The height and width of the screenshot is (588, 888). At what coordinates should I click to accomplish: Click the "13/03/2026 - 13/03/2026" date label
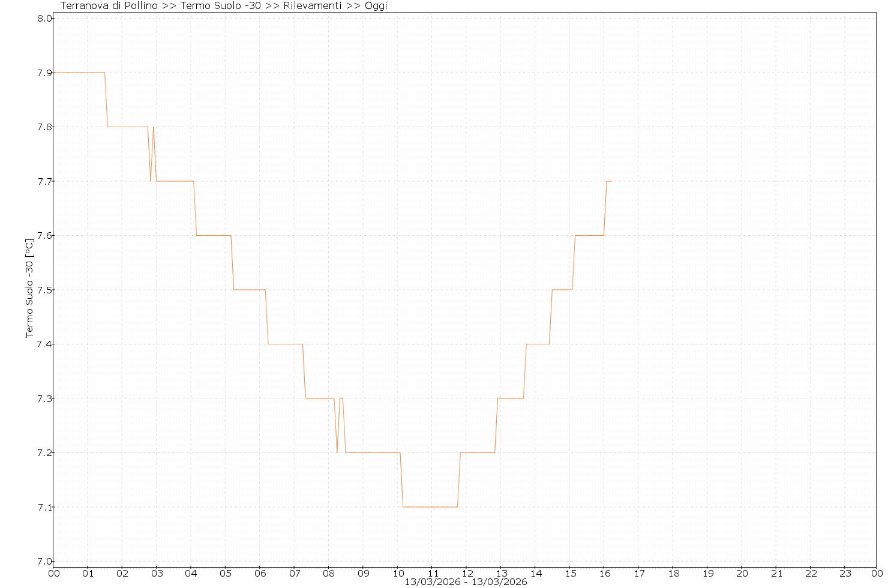click(x=466, y=582)
